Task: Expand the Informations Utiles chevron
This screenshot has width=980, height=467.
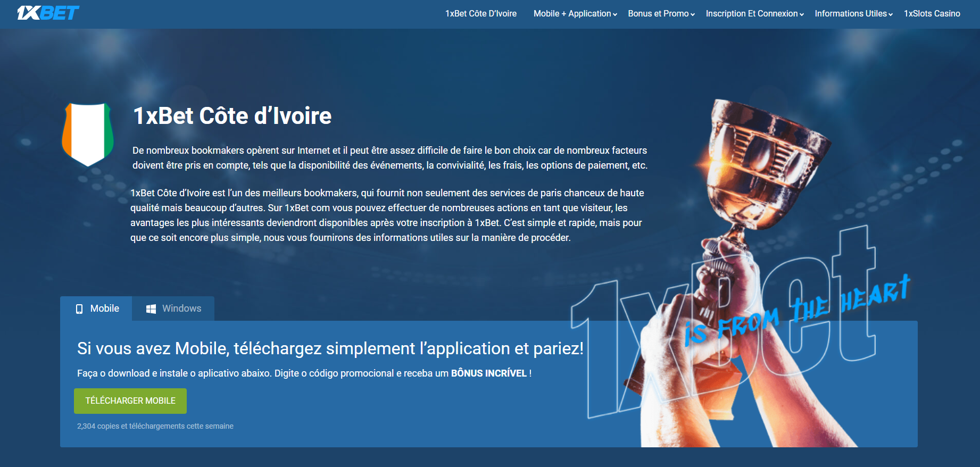Action: (x=891, y=14)
